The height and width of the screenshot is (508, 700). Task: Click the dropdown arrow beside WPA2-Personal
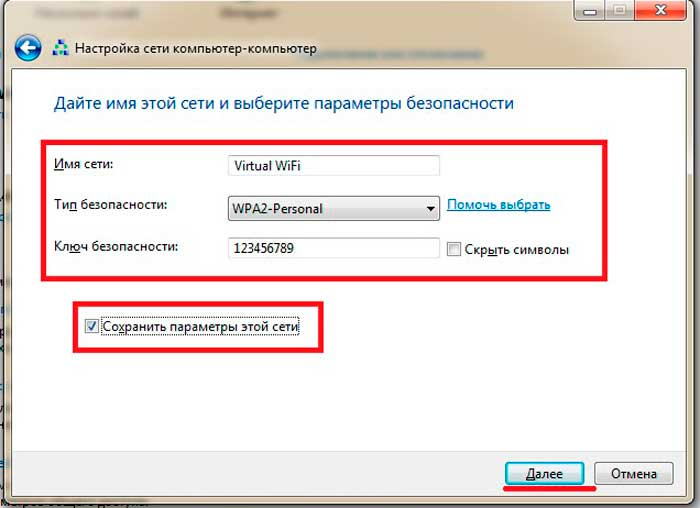click(430, 209)
